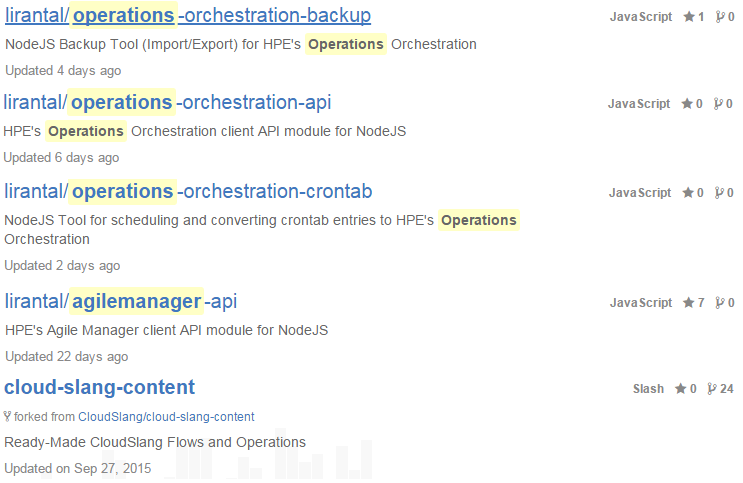The width and height of the screenshot is (743, 483).
Task: Open the cloud-slang-content repository
Action: point(100,388)
